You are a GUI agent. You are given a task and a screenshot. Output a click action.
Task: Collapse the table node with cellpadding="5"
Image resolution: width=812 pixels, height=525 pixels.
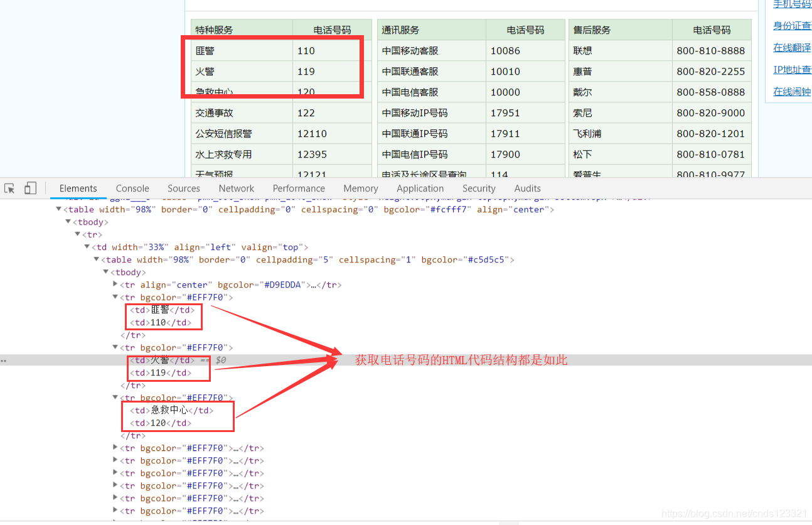click(97, 259)
